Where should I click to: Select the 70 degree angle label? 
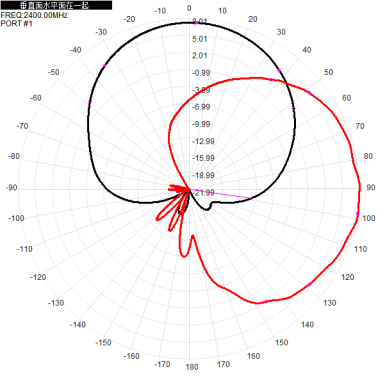point(360,126)
